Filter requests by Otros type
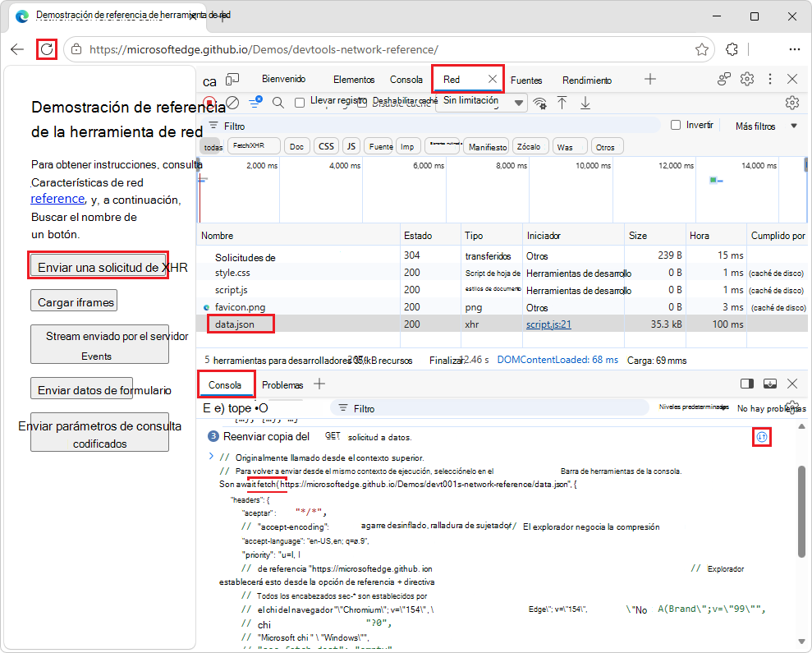Screen dimensions: 812x653 (x=607, y=147)
